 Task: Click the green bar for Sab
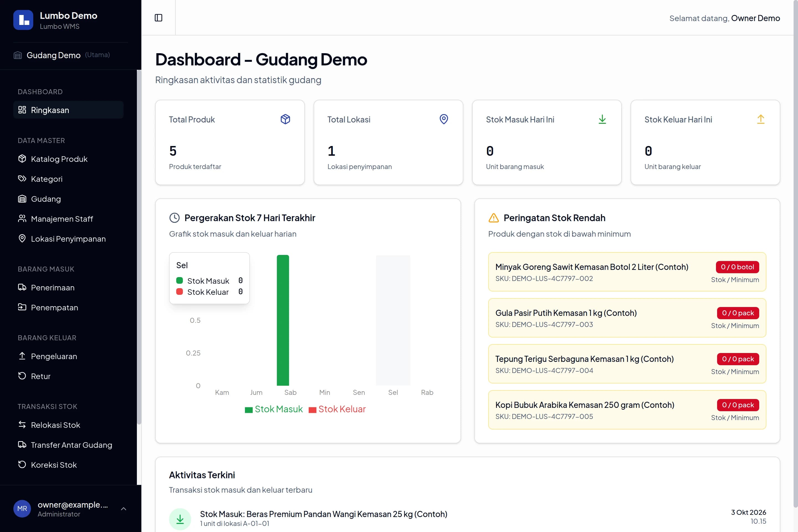click(x=283, y=320)
